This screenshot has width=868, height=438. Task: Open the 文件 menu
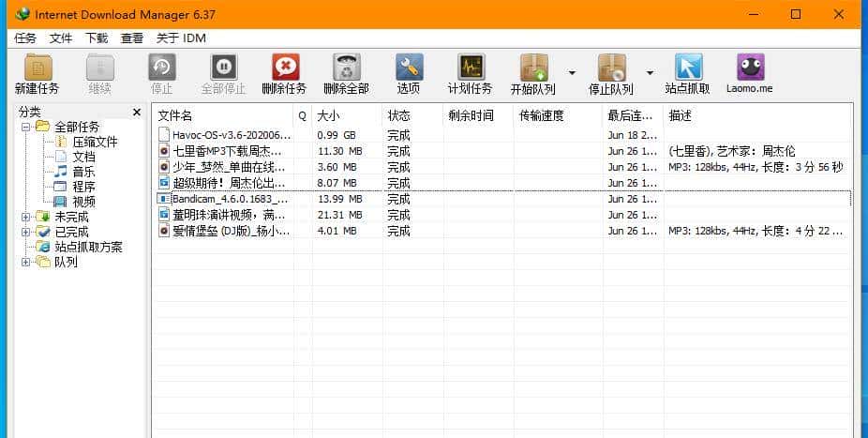[61, 38]
